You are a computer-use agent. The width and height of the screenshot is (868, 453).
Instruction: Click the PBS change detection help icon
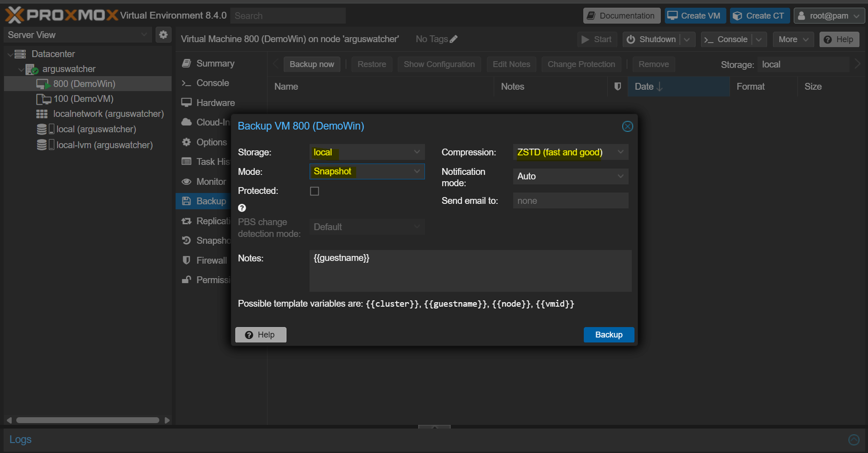pyautogui.click(x=242, y=208)
